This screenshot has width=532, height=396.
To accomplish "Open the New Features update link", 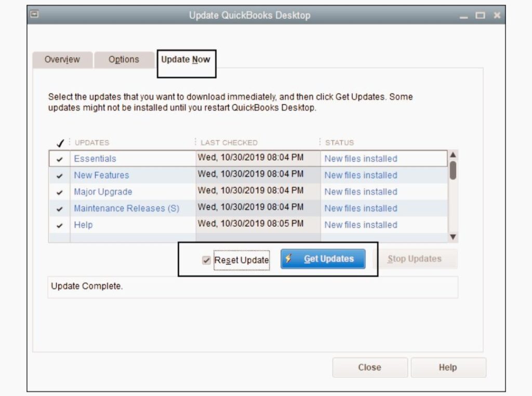I will pyautogui.click(x=101, y=175).
